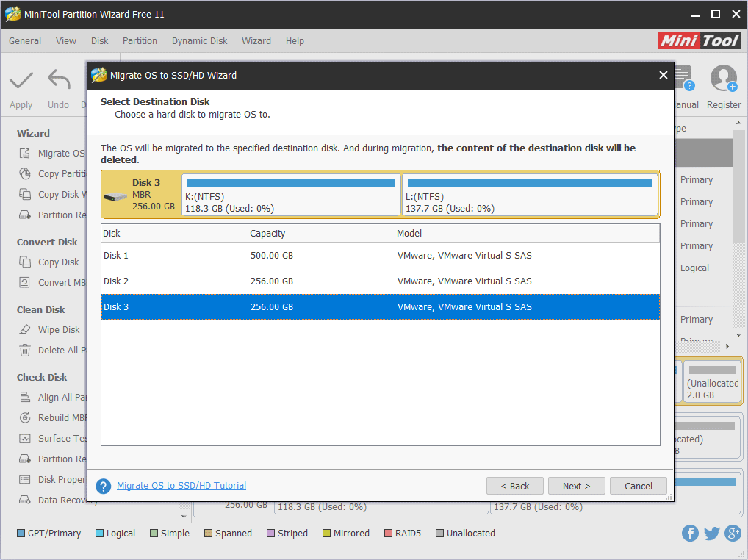Click Partition Recovery icon under Check Disk
The height and width of the screenshot is (560, 748).
click(x=25, y=459)
